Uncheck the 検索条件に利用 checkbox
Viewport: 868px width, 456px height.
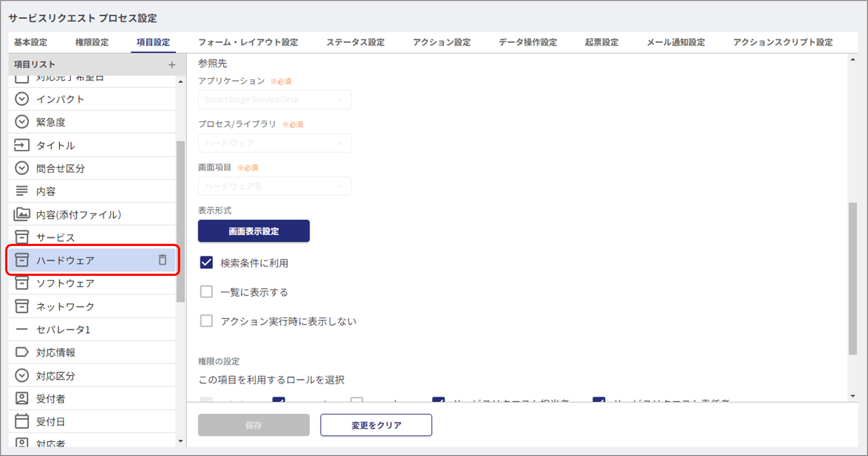click(207, 262)
